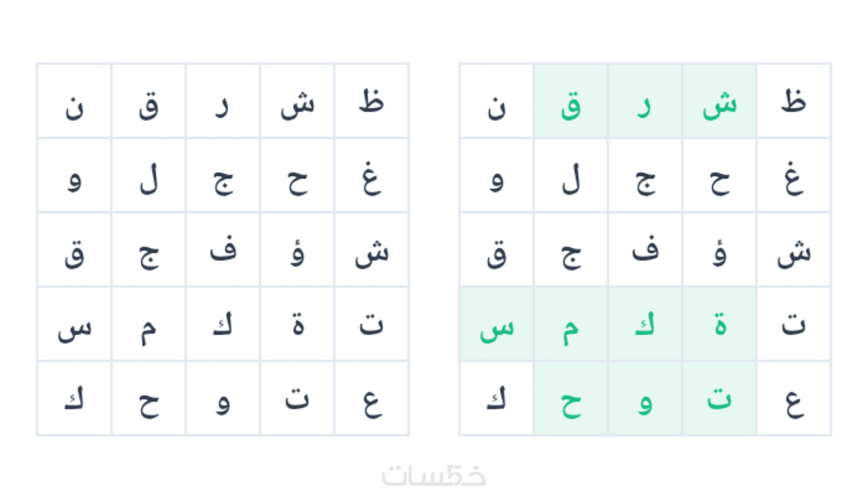Select the green highlighted س in the right grid
Screen dimensions: 868x496
[x=496, y=324]
